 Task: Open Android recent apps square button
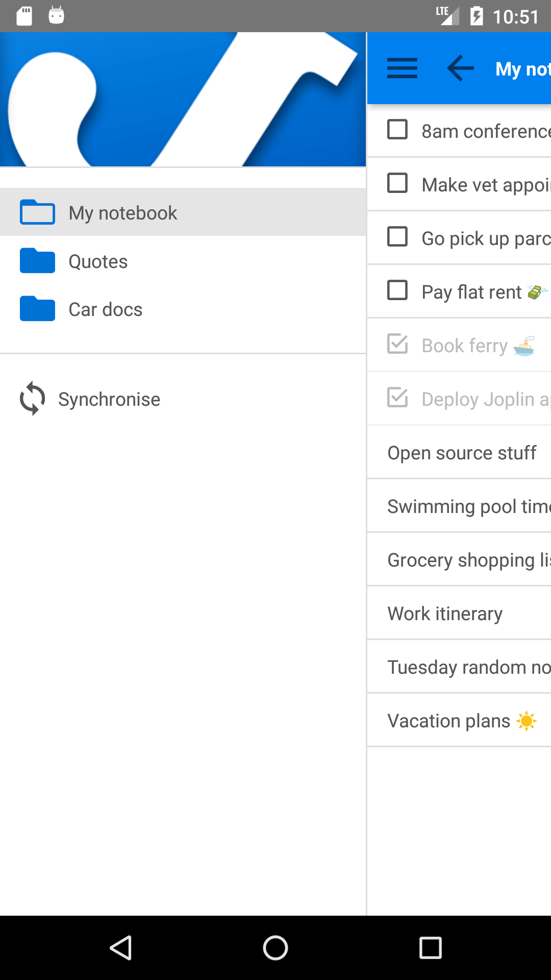(x=430, y=948)
